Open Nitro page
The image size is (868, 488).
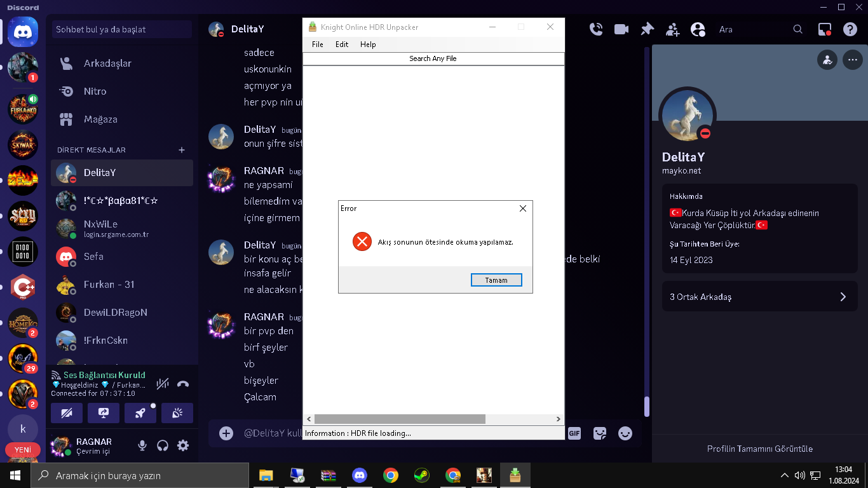[x=122, y=91]
